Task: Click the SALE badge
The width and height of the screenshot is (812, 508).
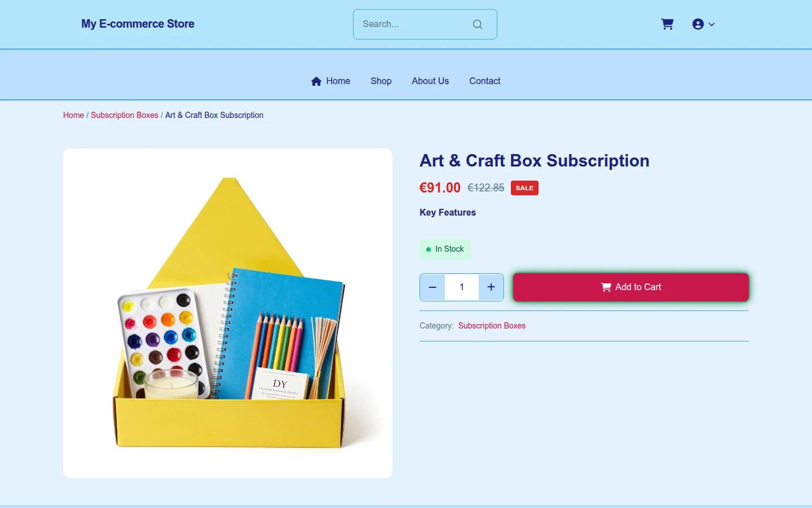Action: [x=524, y=188]
